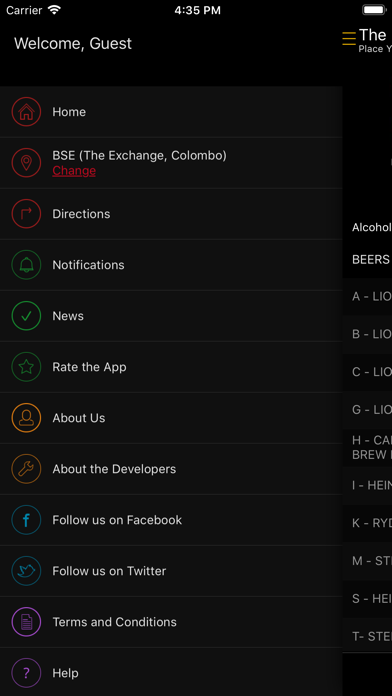Image resolution: width=392 pixels, height=696 pixels.
Task: Close the side menu via the hamburger icon
Action: 349,39
